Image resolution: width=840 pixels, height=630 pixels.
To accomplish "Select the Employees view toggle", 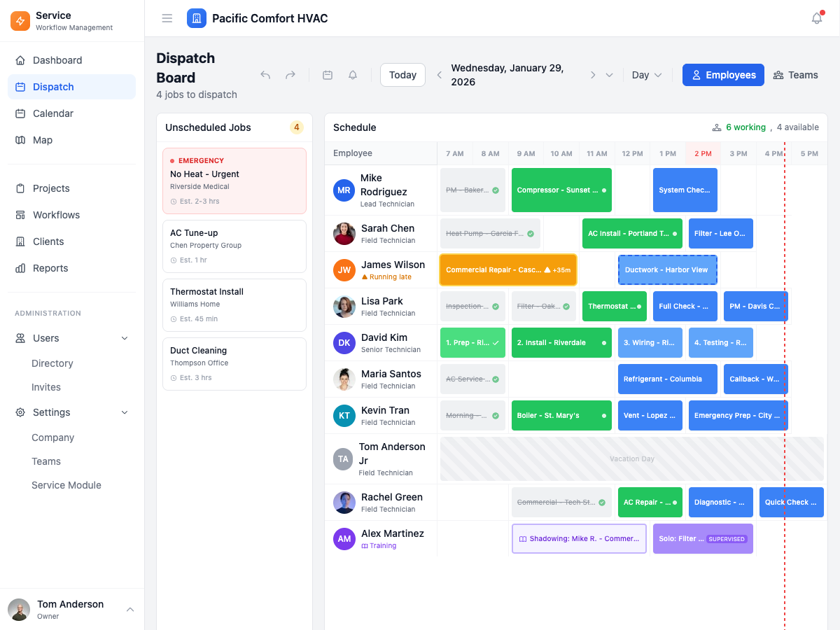I will tap(723, 74).
